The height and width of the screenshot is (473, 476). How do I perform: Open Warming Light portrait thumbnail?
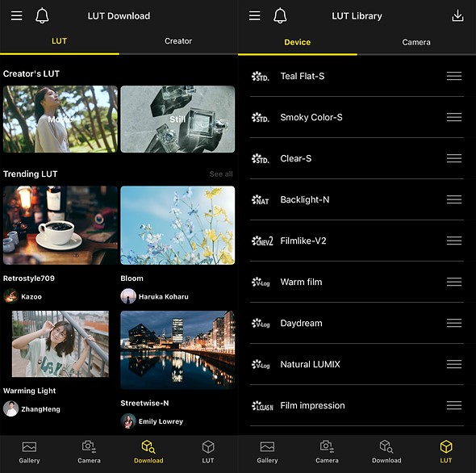(61, 344)
